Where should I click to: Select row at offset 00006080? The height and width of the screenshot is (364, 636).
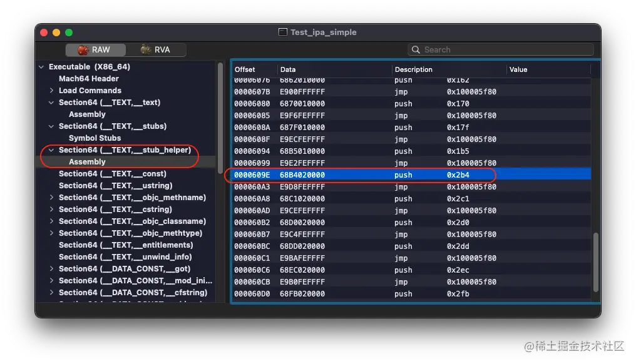click(x=411, y=104)
